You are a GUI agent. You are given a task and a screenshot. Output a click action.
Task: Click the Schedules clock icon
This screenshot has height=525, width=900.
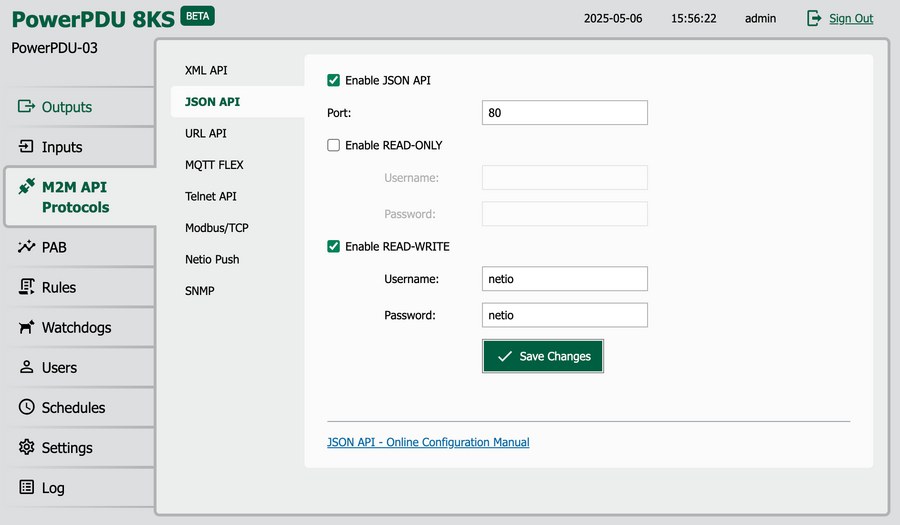click(26, 407)
